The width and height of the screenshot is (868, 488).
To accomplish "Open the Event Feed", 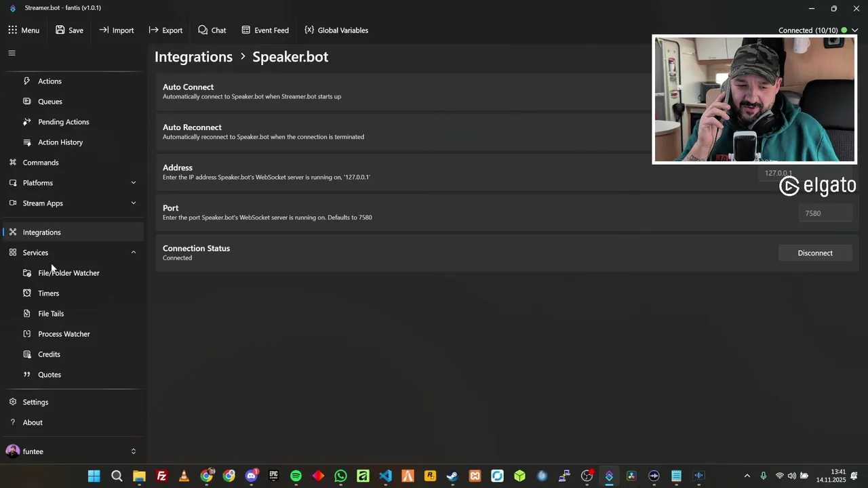I will (x=265, y=30).
